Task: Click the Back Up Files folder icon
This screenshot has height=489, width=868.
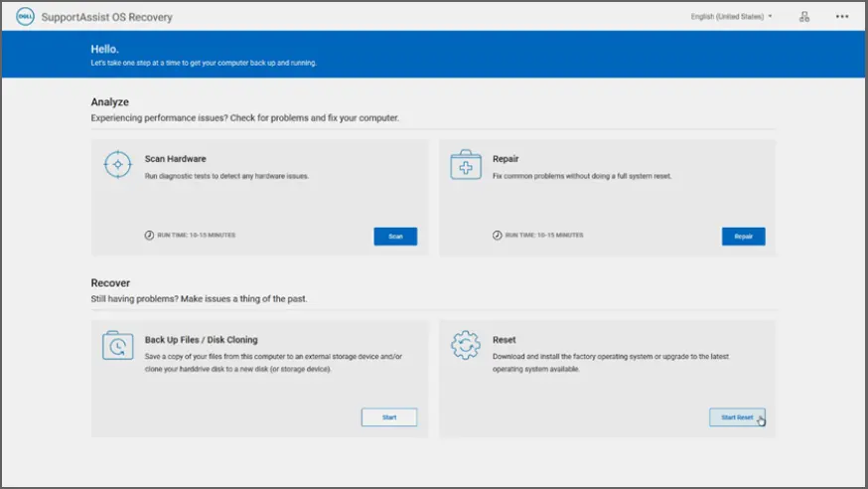Action: coord(118,345)
